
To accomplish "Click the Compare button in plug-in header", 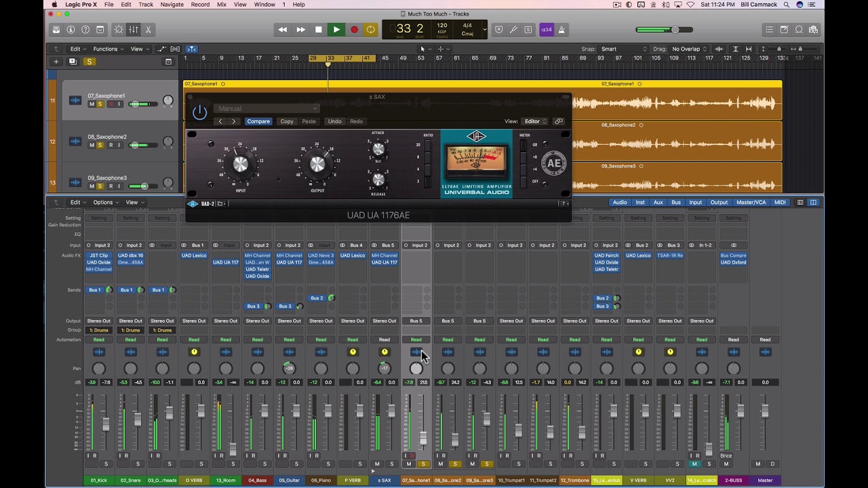I will pos(258,121).
